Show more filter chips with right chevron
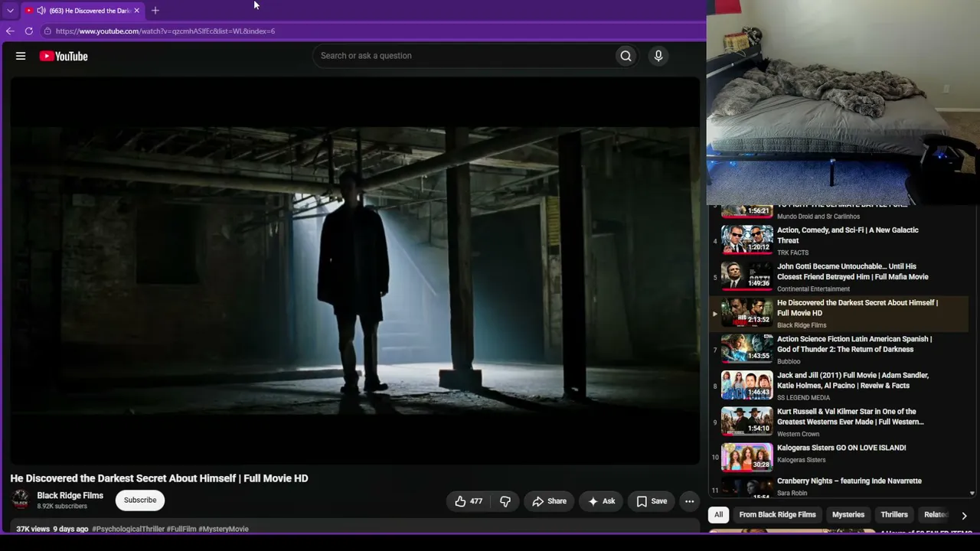Screen dimensions: 980x551 point(964,515)
